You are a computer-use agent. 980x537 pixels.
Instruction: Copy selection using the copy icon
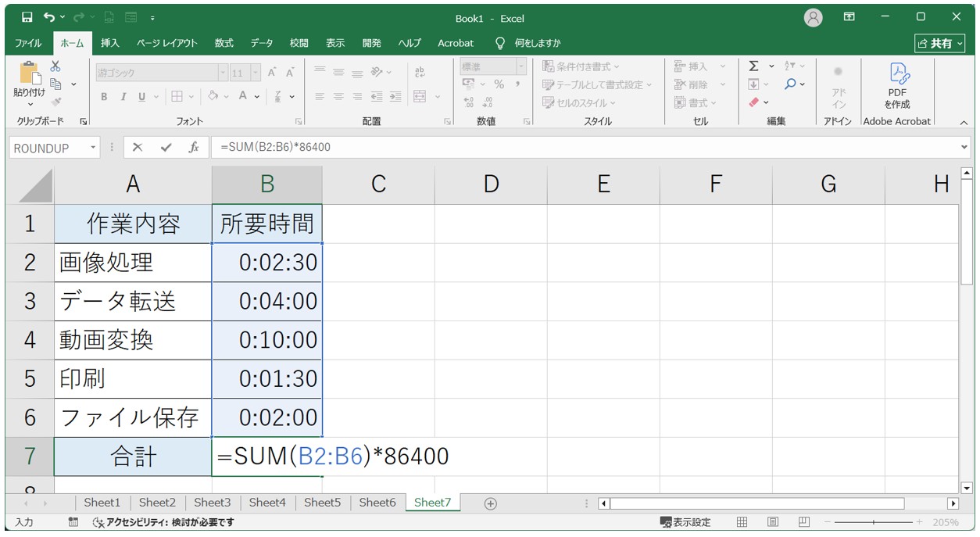coord(55,84)
